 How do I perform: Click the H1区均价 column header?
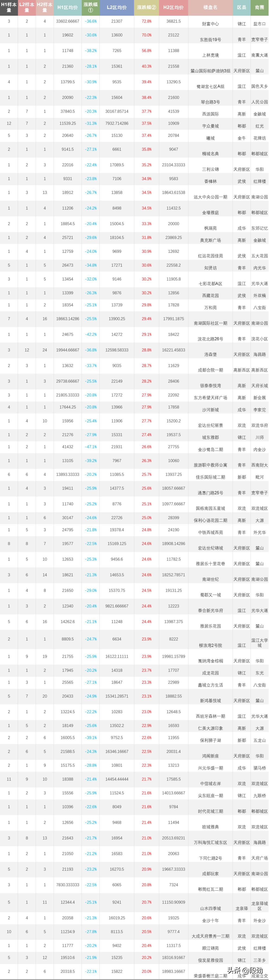pyautogui.click(x=67, y=8)
